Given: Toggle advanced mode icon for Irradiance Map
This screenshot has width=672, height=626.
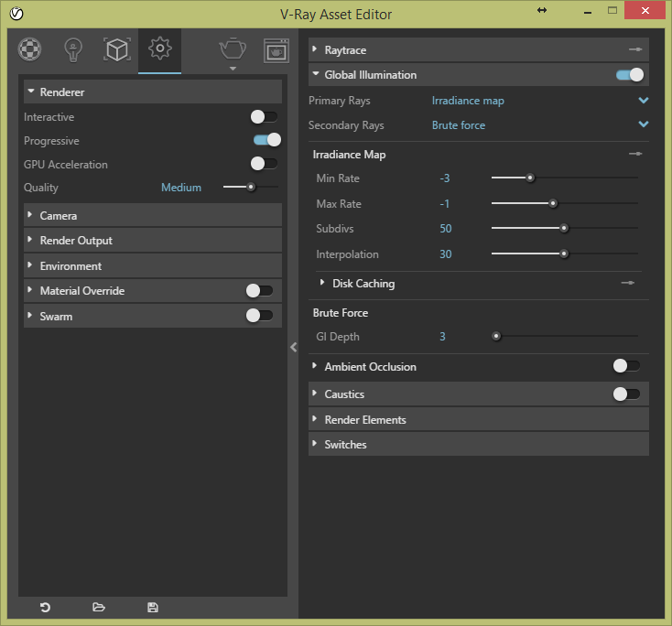Looking at the screenshot, I should click(635, 154).
